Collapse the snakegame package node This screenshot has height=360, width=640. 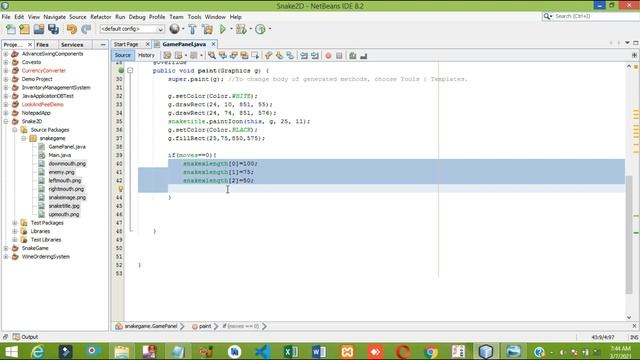(x=24, y=138)
